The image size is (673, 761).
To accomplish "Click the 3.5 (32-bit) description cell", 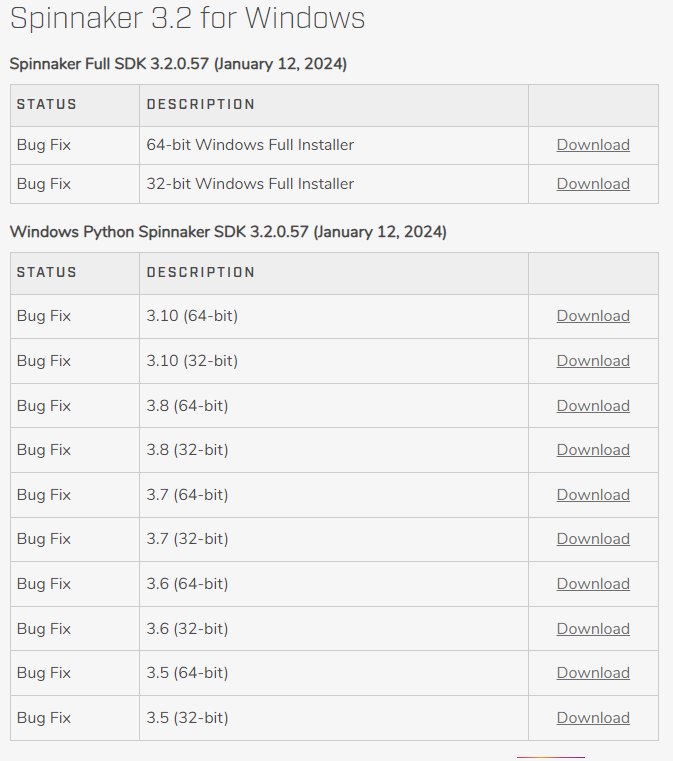I will tap(187, 718).
